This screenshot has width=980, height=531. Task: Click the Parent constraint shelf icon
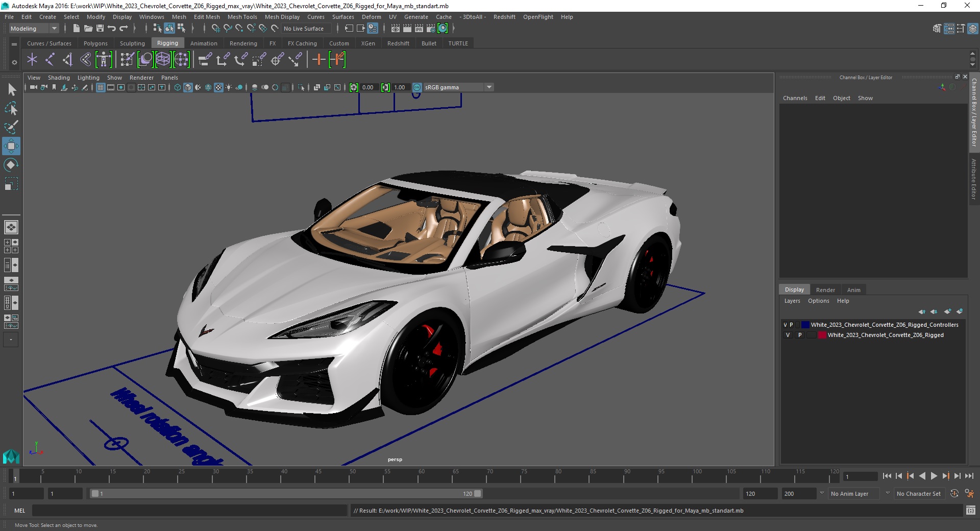coord(205,60)
